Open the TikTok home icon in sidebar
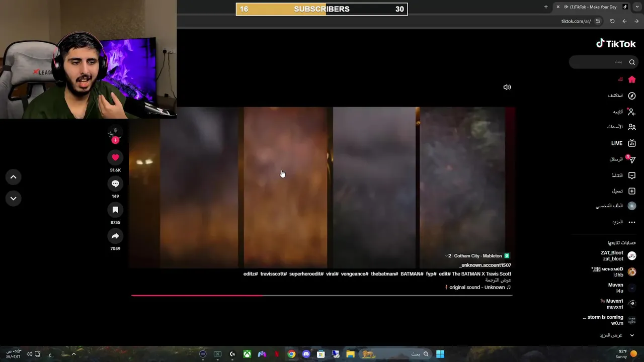644x362 pixels. click(x=632, y=79)
